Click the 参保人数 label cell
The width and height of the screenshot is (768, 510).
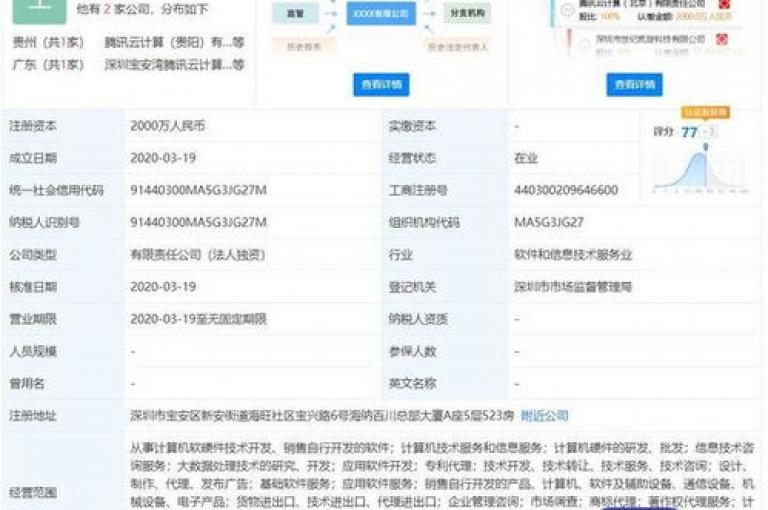click(x=445, y=351)
